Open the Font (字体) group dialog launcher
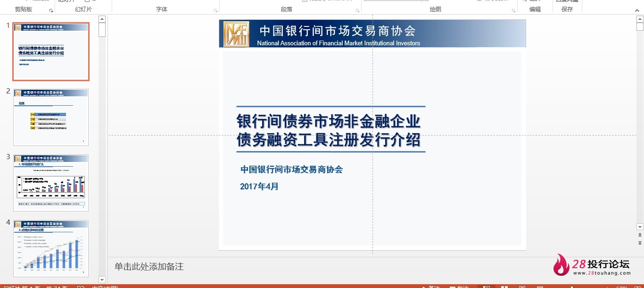Image resolution: width=644 pixels, height=288 pixels. point(216,10)
